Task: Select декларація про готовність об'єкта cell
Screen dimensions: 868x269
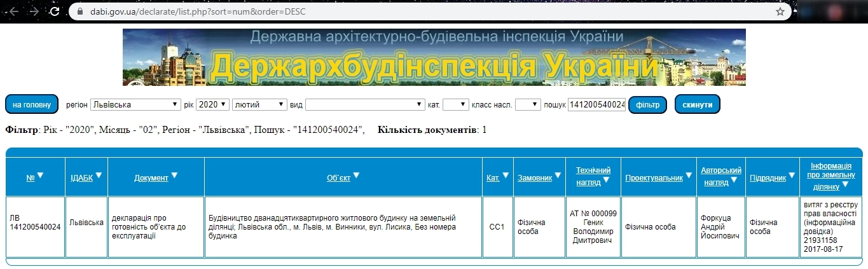Action: pyautogui.click(x=156, y=227)
